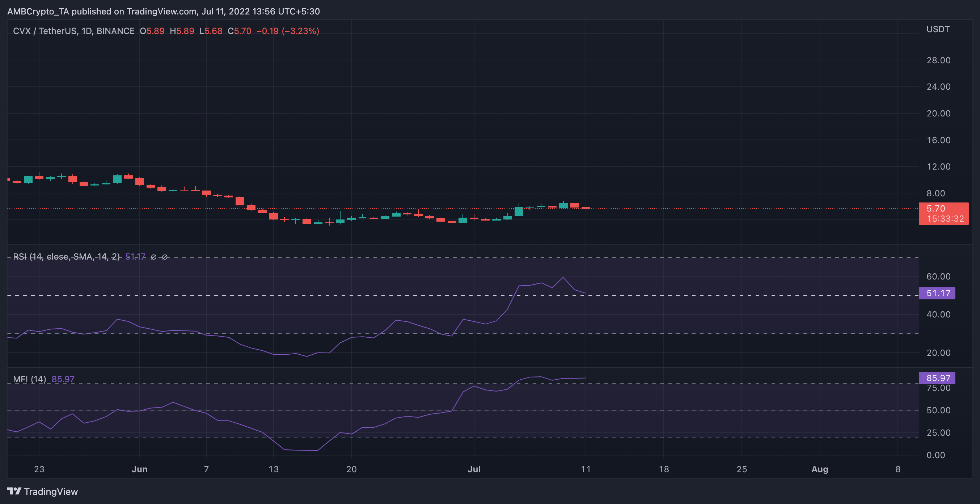This screenshot has height=504, width=980.
Task: Click the Jul label on the time axis
Action: [474, 469]
